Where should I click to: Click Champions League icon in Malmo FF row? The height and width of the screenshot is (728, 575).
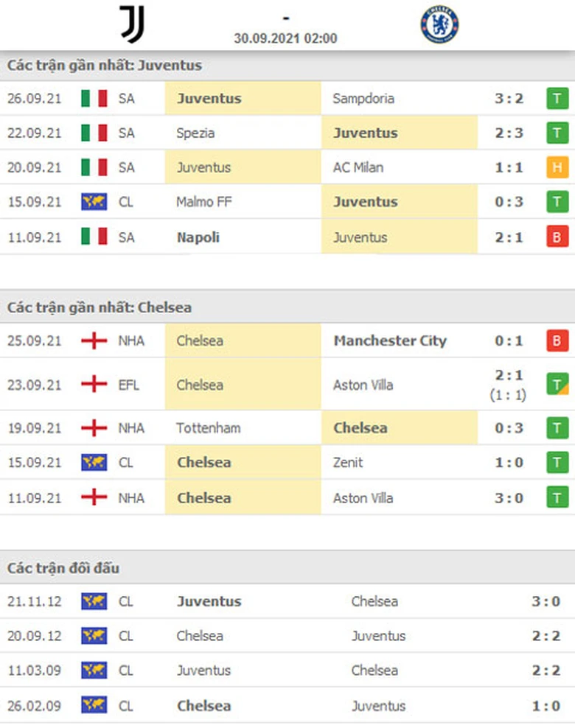click(94, 202)
